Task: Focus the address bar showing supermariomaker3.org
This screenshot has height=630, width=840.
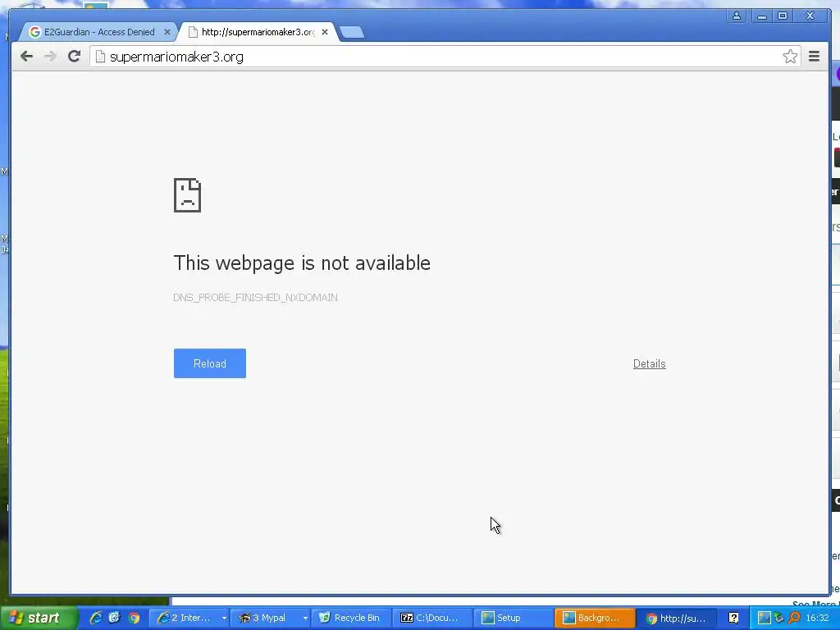Action: [x=445, y=57]
